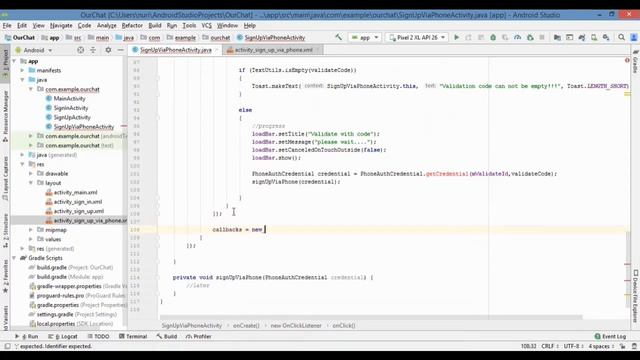Open Project panel settings gear

click(x=108, y=50)
